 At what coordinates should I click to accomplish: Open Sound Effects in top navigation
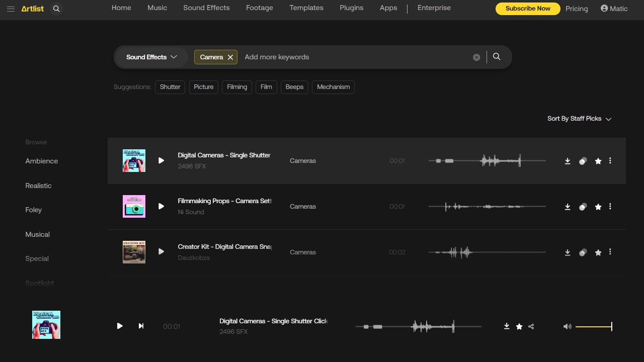coord(206,8)
